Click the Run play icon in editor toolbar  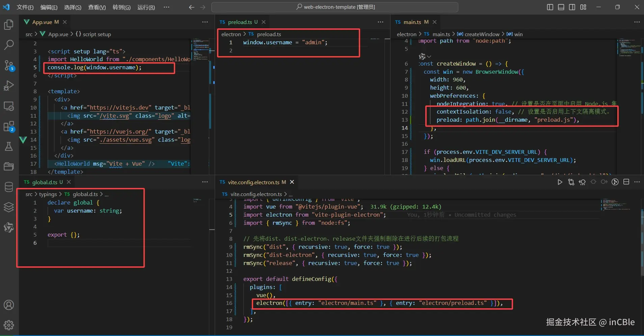(x=560, y=182)
